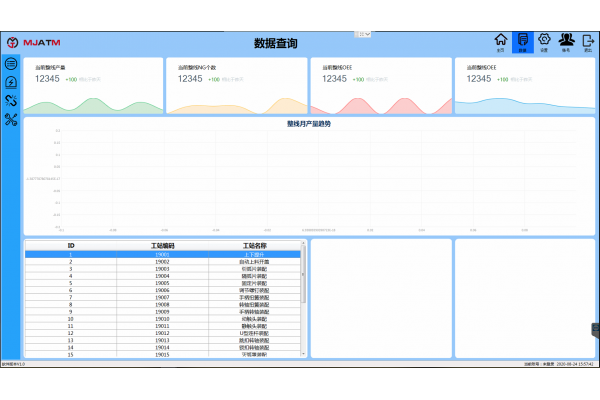Select table row with code 19013
Screen dimensions: 600x400
163,340
